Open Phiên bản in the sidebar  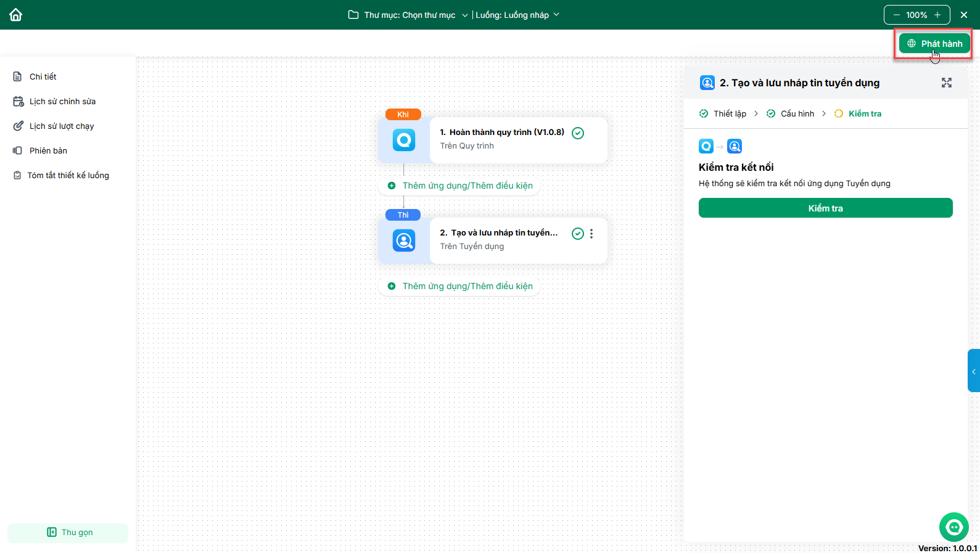coord(48,150)
